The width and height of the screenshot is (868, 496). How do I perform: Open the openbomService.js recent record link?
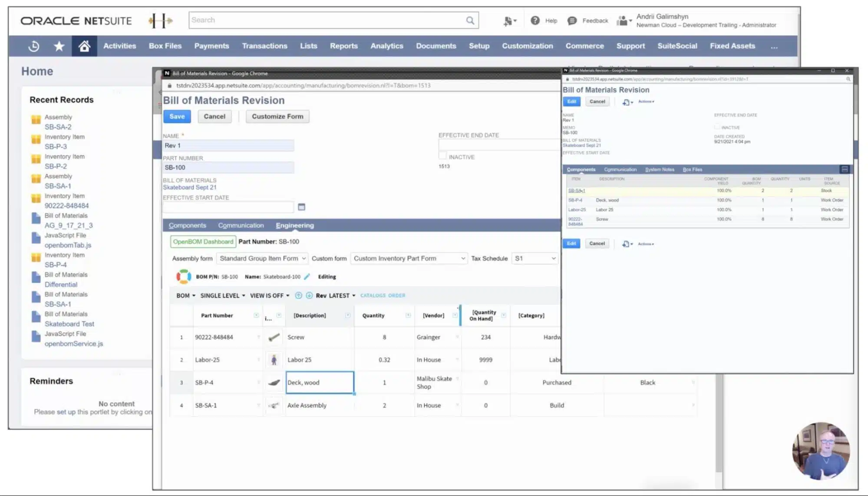73,344
